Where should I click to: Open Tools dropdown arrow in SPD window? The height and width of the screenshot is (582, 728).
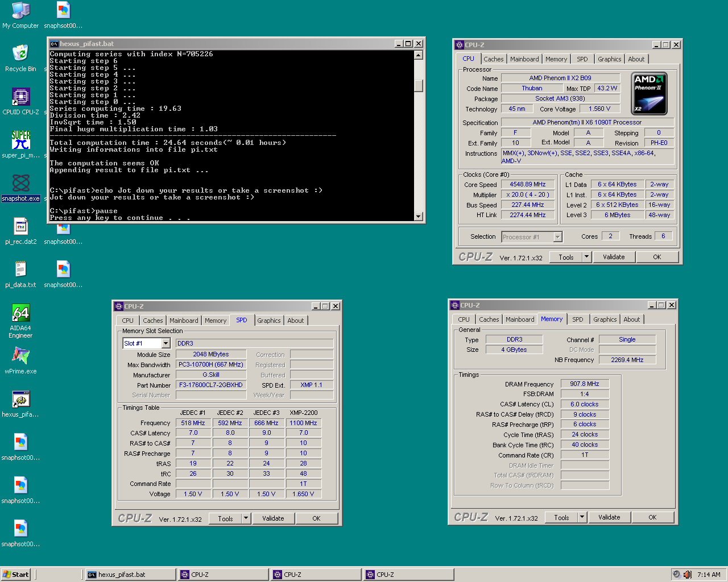(x=246, y=518)
